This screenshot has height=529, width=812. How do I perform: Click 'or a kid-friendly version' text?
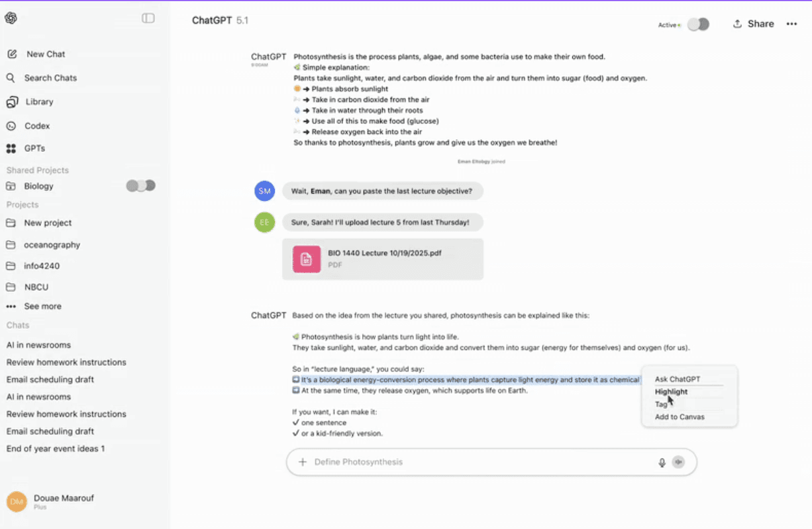coord(342,434)
